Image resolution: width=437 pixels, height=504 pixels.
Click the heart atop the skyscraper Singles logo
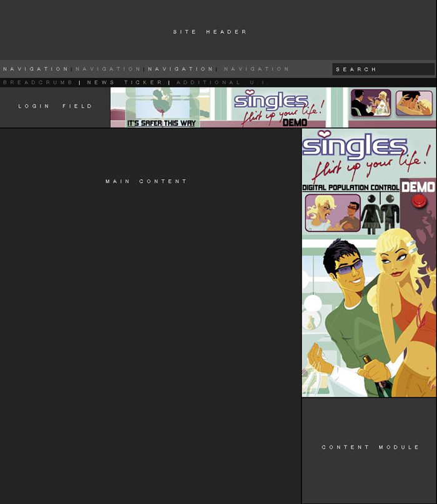point(324,134)
